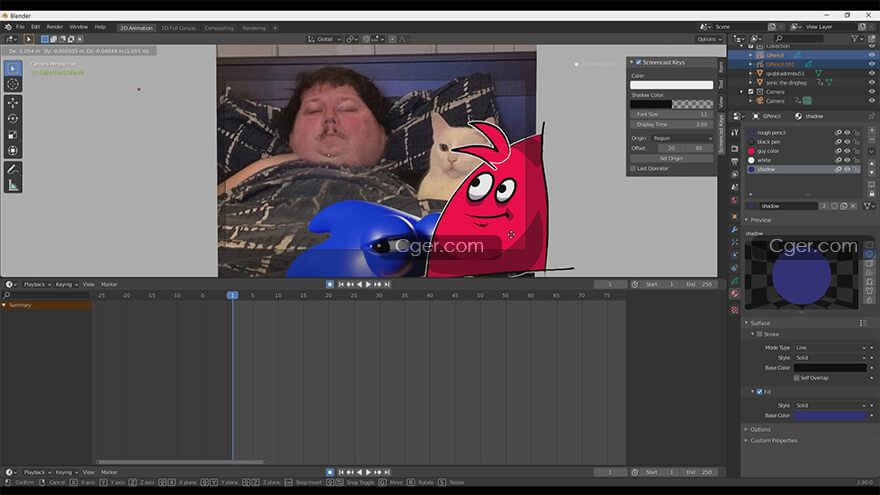Toggle eye for guy color material
The image size is (880, 495).
click(847, 151)
